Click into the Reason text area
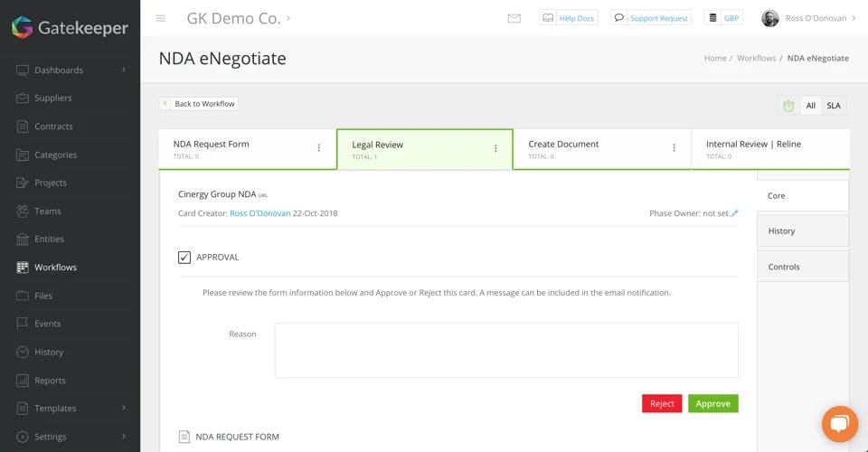This screenshot has height=452, width=868. (506, 350)
